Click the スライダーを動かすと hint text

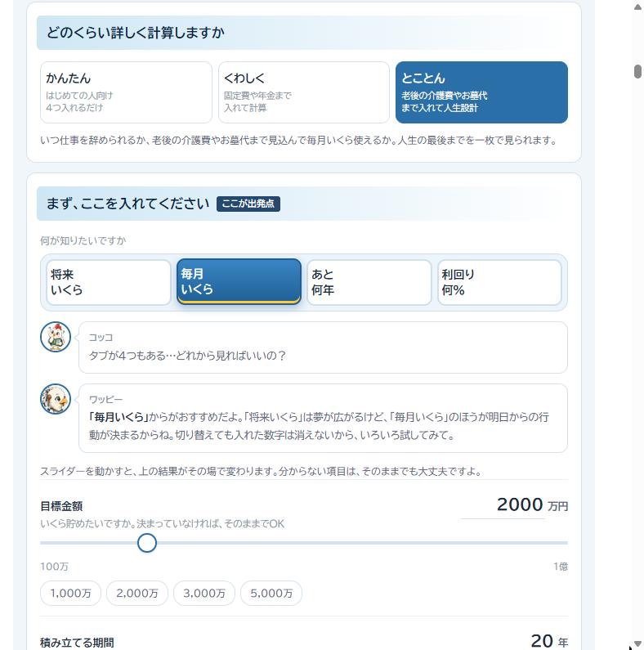pyautogui.click(x=261, y=471)
